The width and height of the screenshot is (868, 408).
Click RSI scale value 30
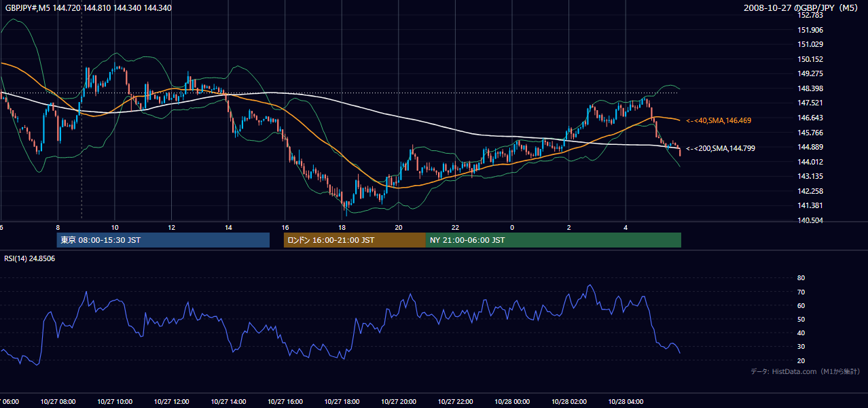pos(801,346)
